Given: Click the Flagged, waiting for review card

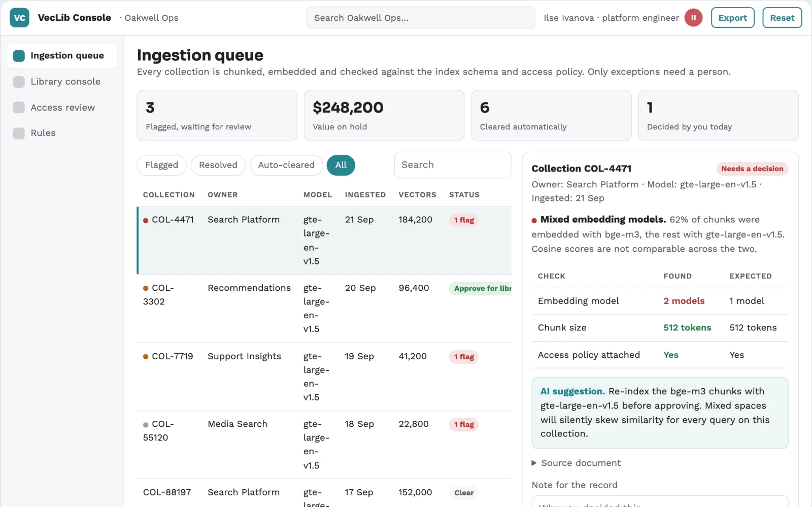Looking at the screenshot, I should pos(217,116).
